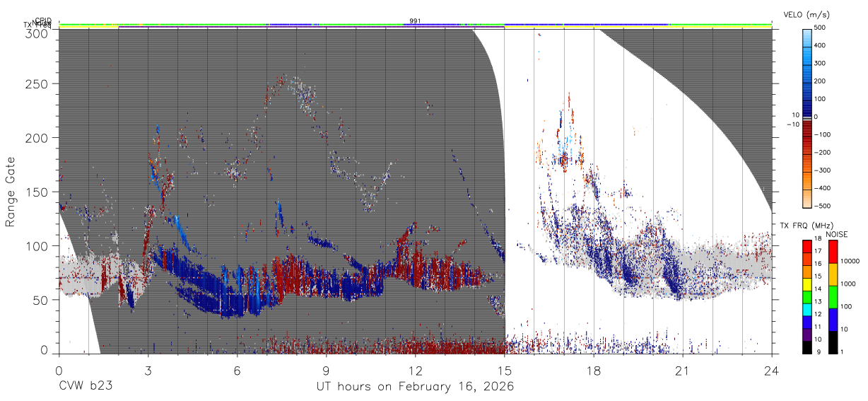Click UT hour tick label 3
Image resolution: width=868 pixels, height=401 pixels.
pyautogui.click(x=148, y=370)
